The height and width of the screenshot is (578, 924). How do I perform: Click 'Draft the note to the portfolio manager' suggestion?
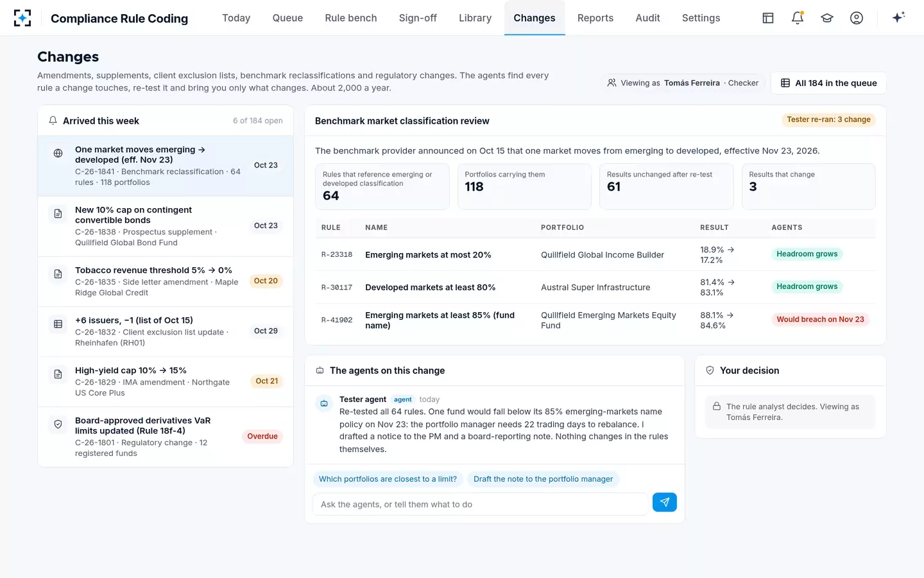pos(543,479)
